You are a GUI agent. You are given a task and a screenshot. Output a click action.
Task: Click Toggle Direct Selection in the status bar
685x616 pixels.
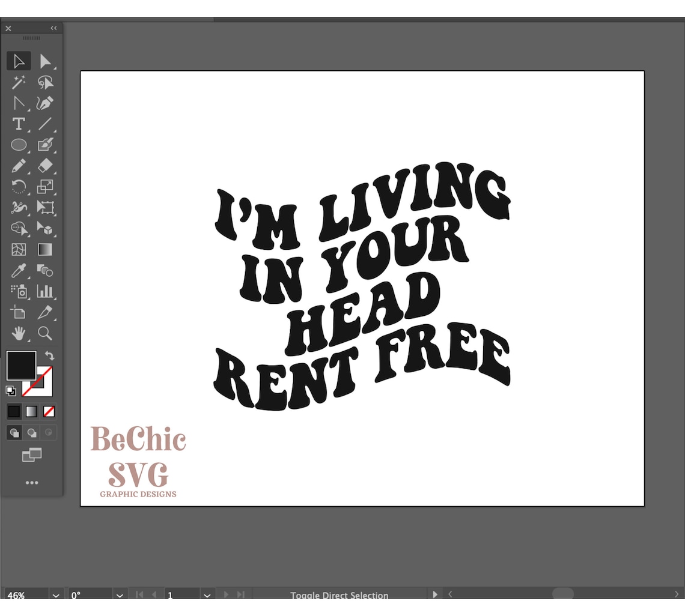pos(339,595)
